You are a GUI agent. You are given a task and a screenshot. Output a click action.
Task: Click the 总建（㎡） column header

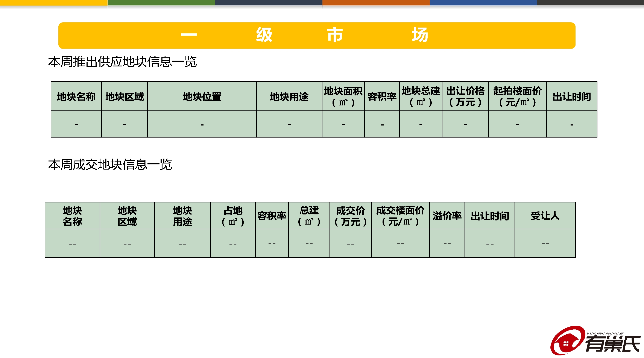pos(309,216)
